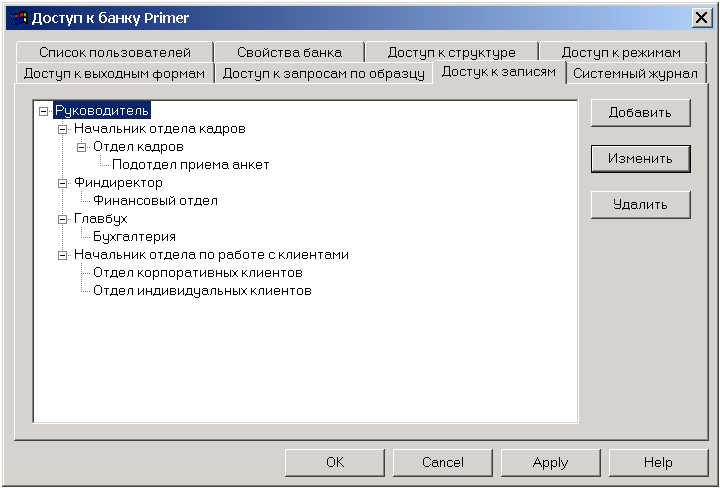Select the Достук к записям tab
Viewport: 720px width, 488px height.
point(499,72)
